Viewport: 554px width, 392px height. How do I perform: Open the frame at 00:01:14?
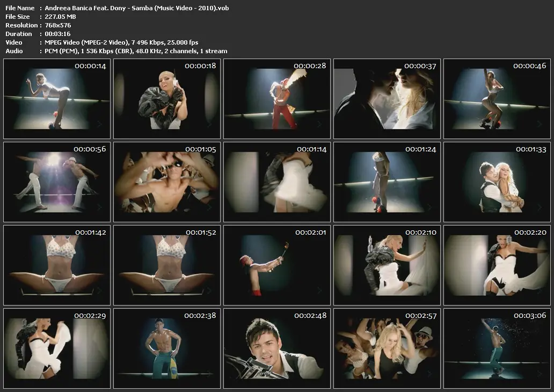click(277, 182)
